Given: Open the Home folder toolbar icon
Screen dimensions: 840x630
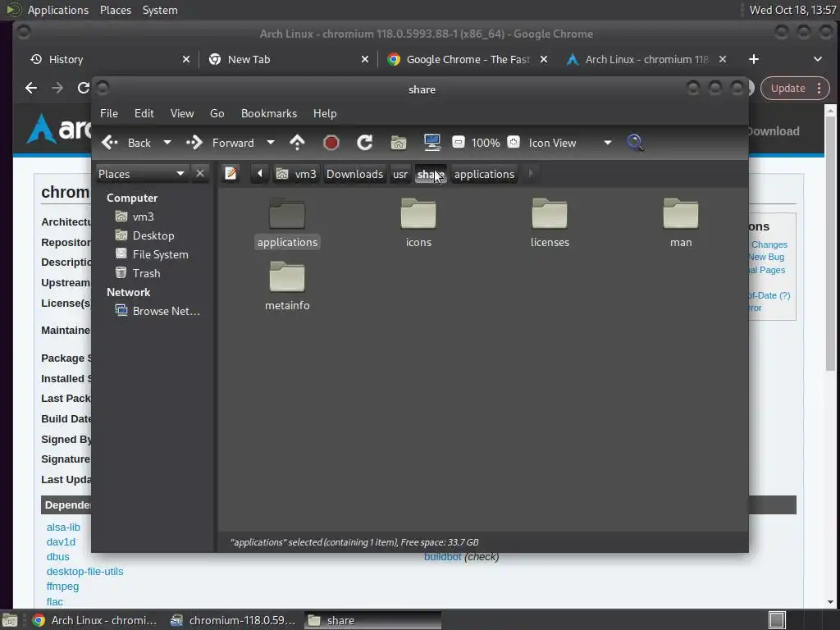Looking at the screenshot, I should [x=398, y=143].
